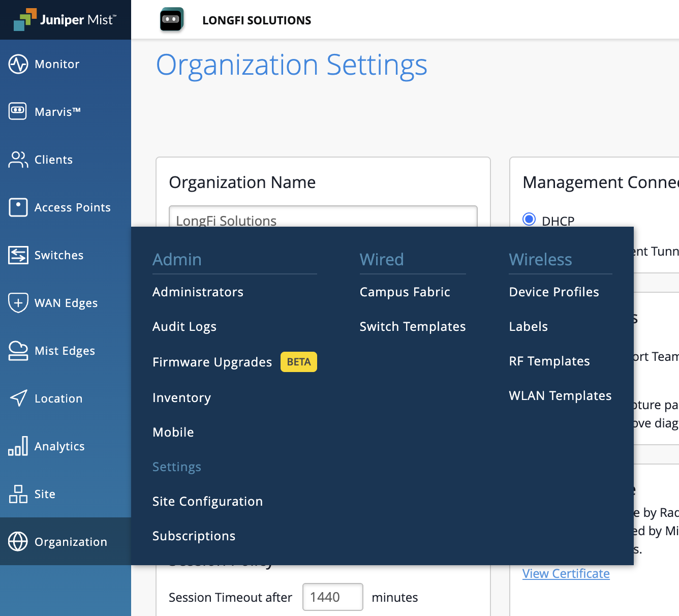Select Settings in the Admin menu

click(x=177, y=467)
